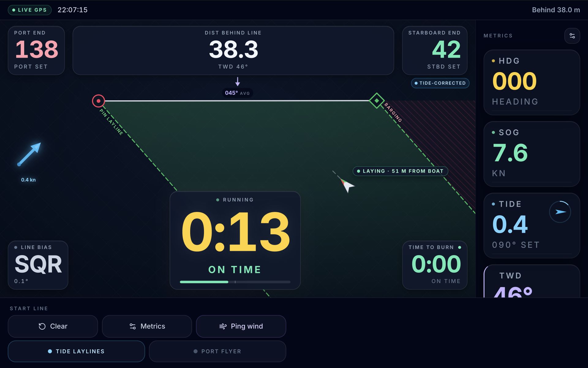Click the blue tide current arrow

[x=29, y=154]
